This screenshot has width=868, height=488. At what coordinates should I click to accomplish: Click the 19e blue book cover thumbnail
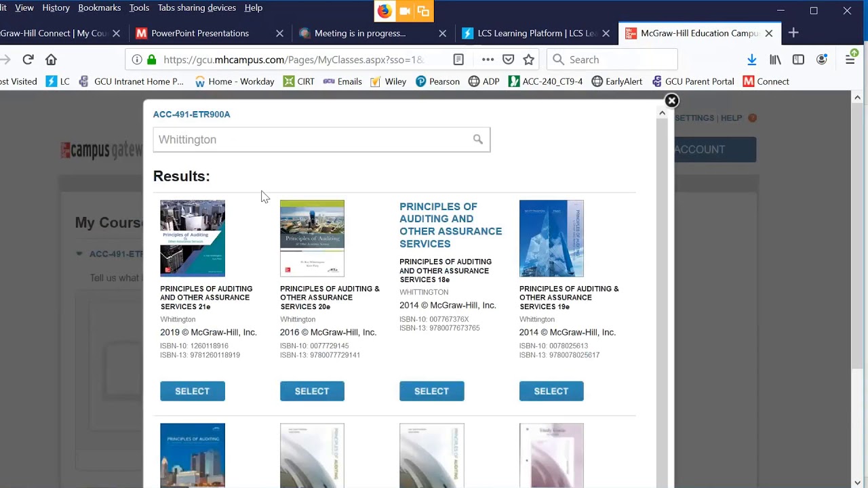551,238
